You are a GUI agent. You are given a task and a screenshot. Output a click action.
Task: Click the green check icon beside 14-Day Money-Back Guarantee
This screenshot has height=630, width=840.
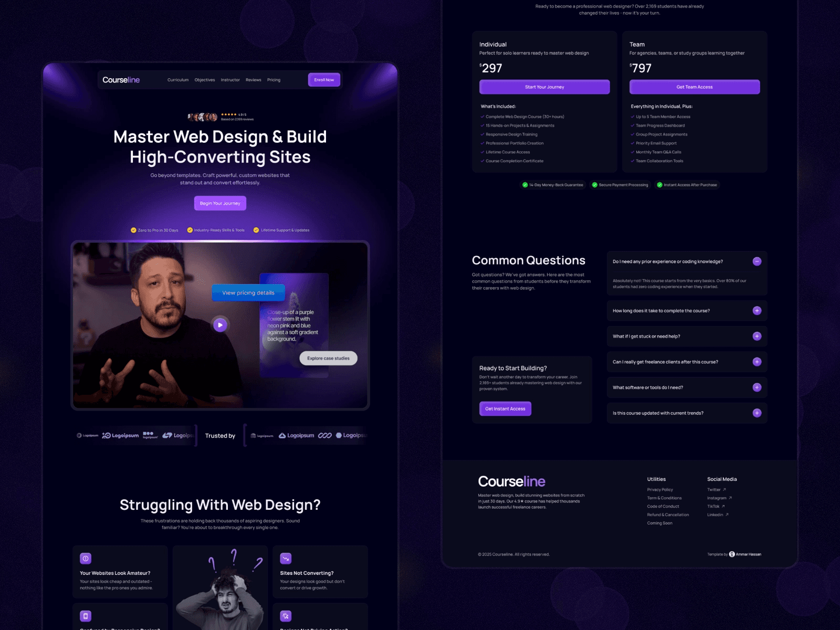[x=524, y=185]
